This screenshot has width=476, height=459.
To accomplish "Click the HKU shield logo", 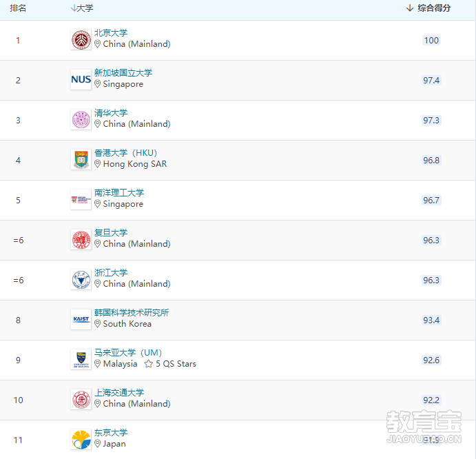I will pyautogui.click(x=81, y=160).
